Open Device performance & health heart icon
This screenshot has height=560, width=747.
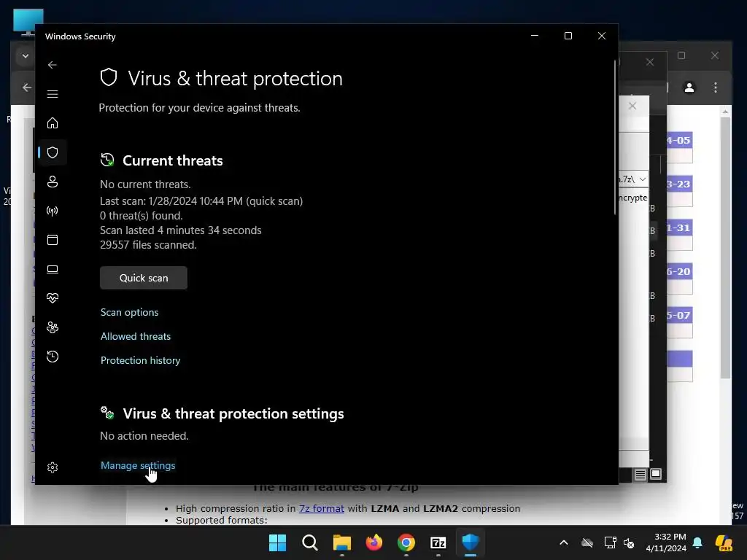tap(53, 298)
